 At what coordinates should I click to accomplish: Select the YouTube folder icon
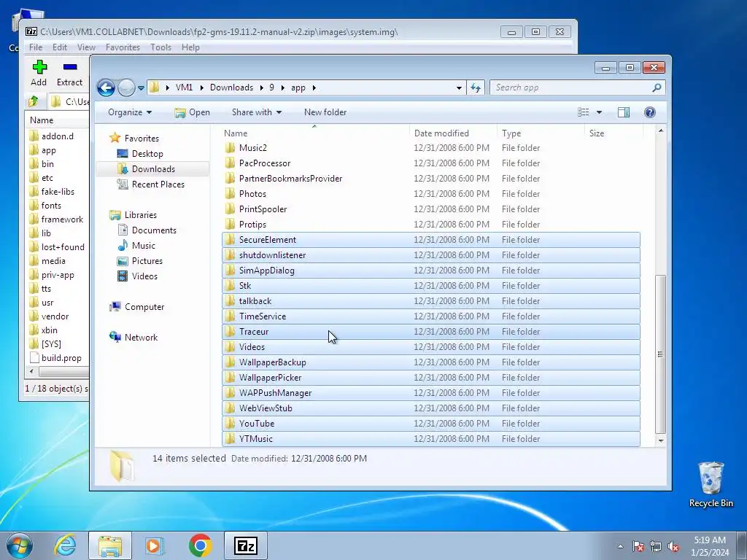point(230,424)
